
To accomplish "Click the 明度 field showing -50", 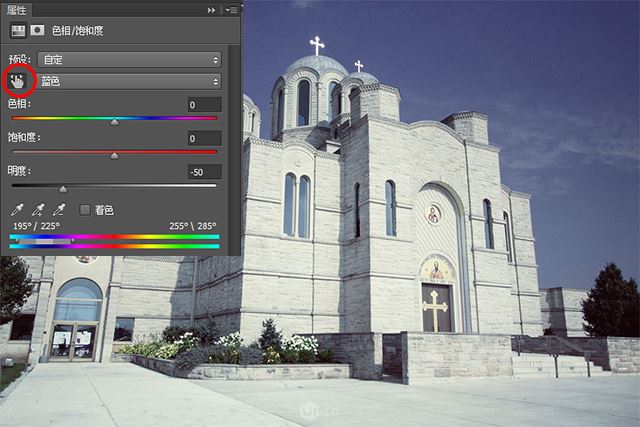I will coord(203,172).
